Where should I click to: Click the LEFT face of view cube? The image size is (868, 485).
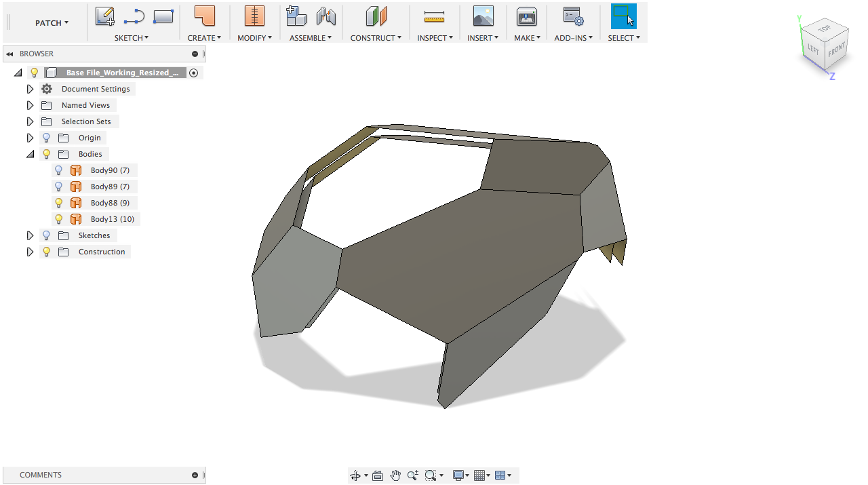(812, 50)
